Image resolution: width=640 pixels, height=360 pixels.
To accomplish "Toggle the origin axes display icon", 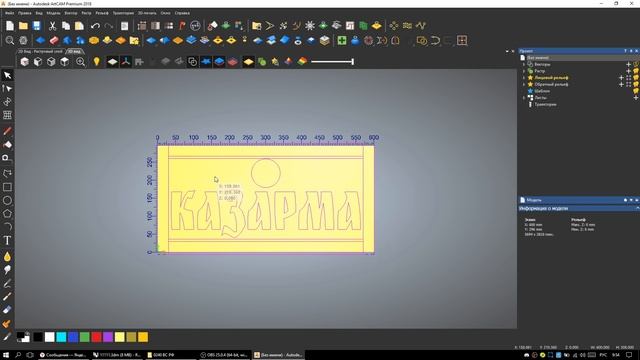I will (x=126, y=62).
